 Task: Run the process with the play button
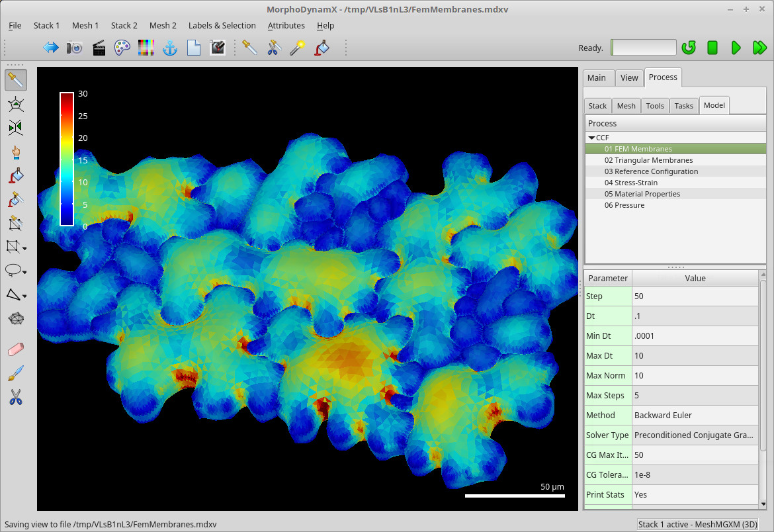(736, 47)
